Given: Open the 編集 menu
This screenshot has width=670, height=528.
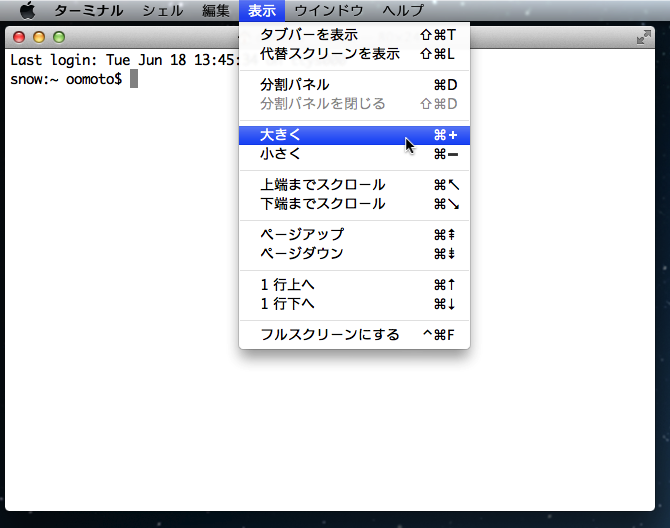Looking at the screenshot, I should [215, 10].
